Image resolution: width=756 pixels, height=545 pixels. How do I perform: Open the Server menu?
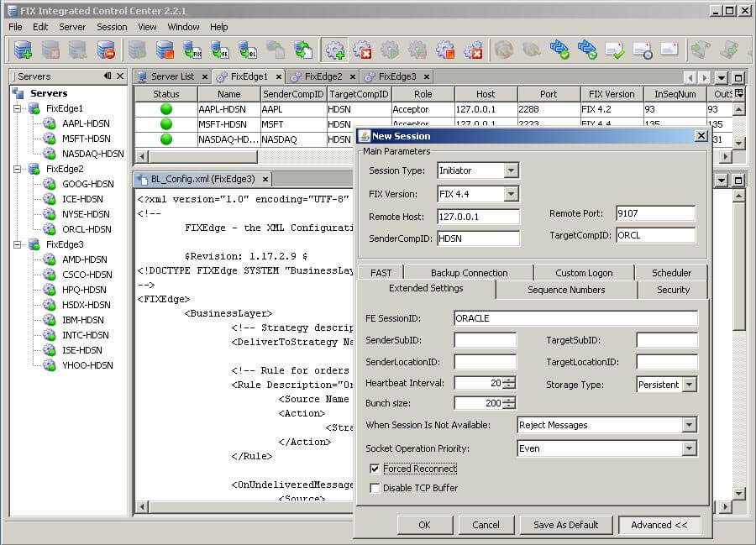pyautogui.click(x=72, y=27)
